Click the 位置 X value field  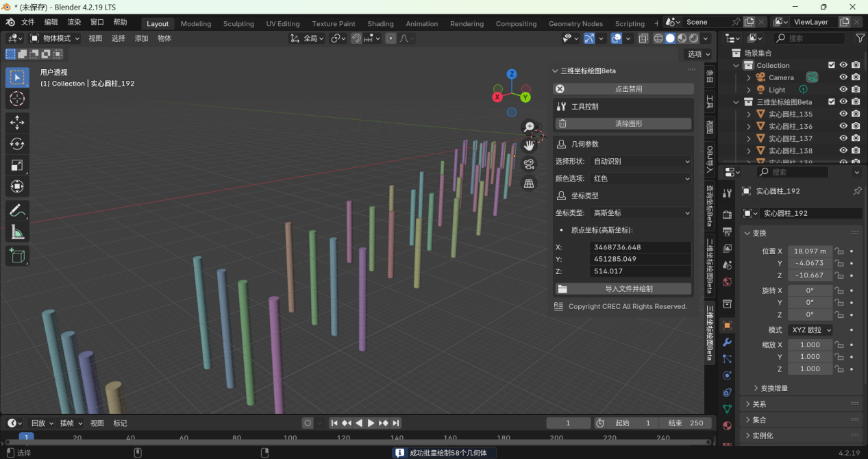click(x=808, y=251)
